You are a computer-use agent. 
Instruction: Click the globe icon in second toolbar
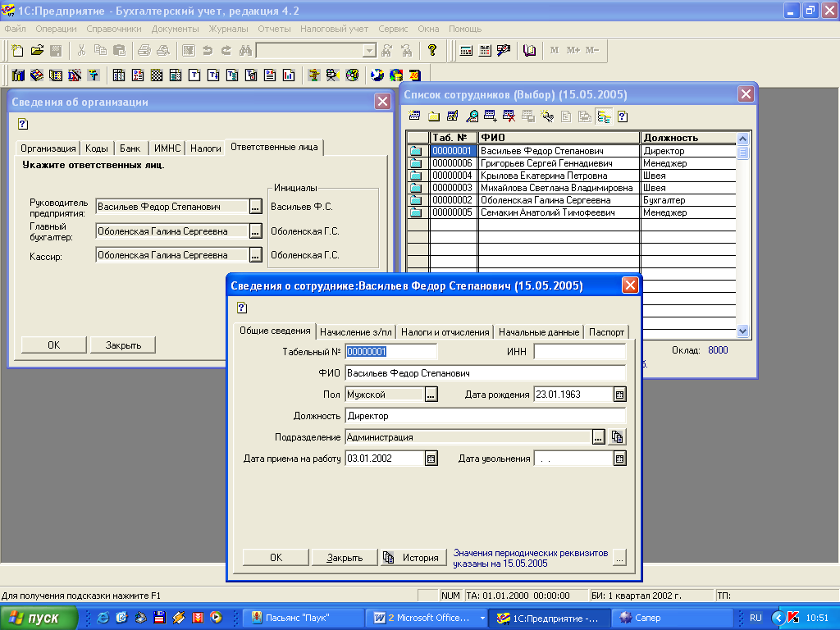[377, 75]
